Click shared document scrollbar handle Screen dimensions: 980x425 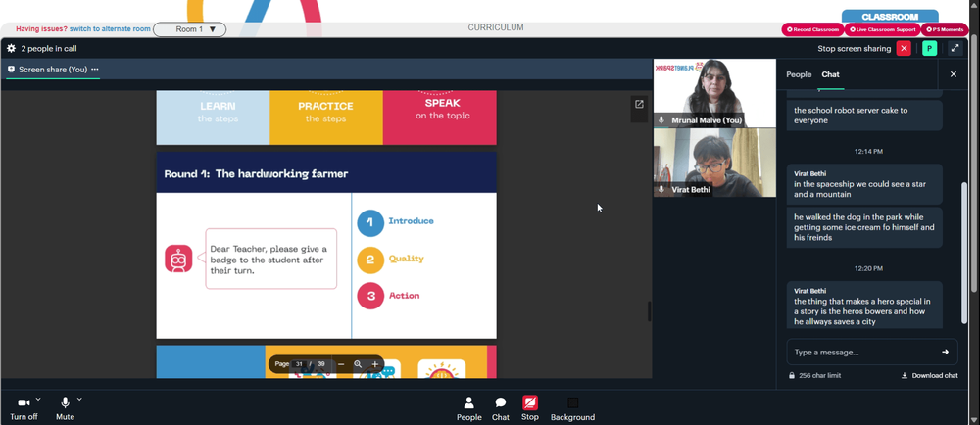click(649, 310)
